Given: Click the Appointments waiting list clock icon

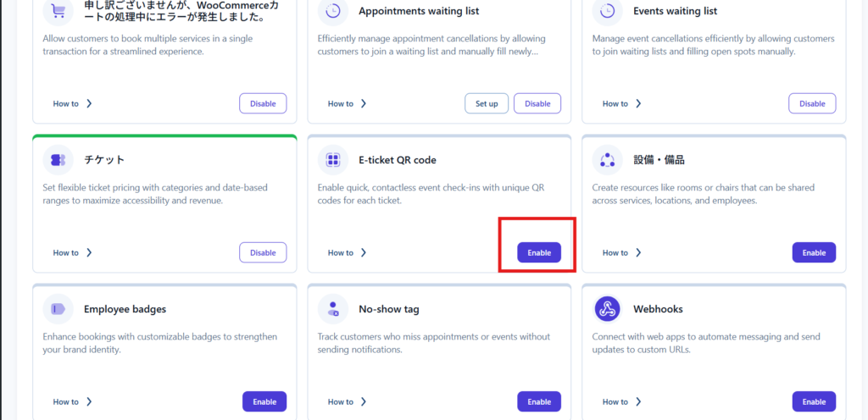Looking at the screenshot, I should 333,11.
